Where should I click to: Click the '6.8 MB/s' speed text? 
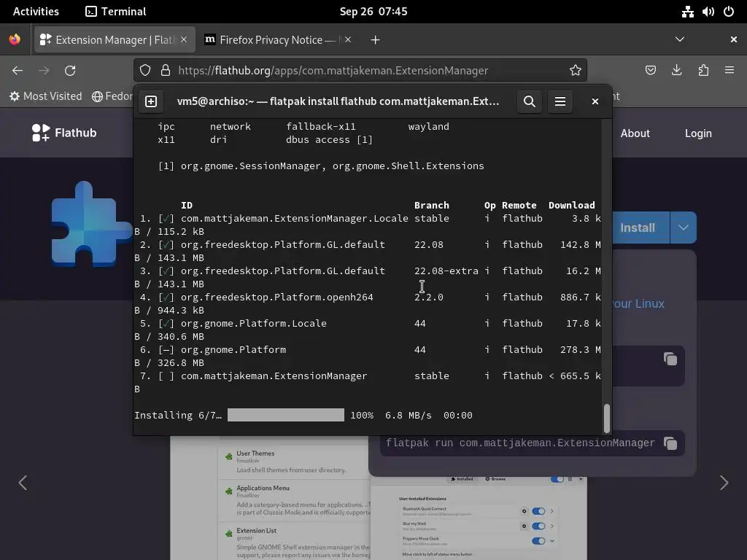point(409,415)
